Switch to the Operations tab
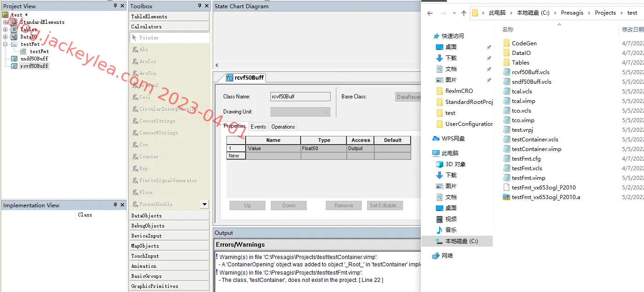The height and width of the screenshot is (292, 644). click(x=283, y=127)
